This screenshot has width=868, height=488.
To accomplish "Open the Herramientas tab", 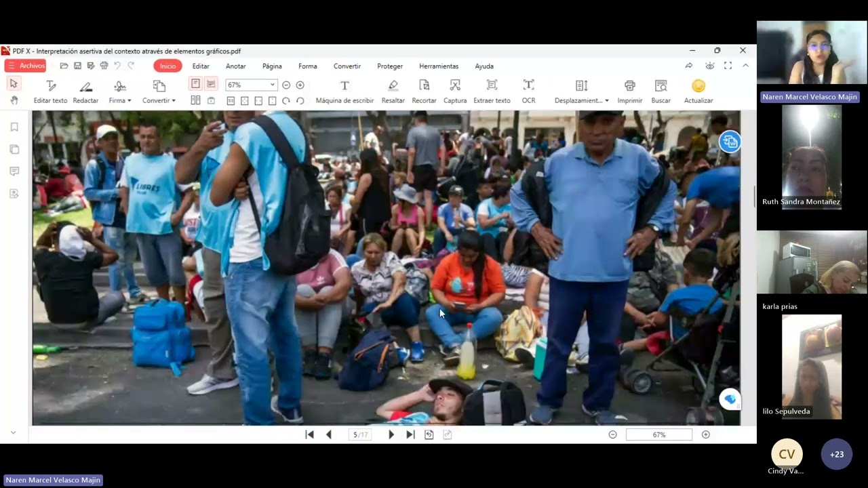I will tap(439, 66).
